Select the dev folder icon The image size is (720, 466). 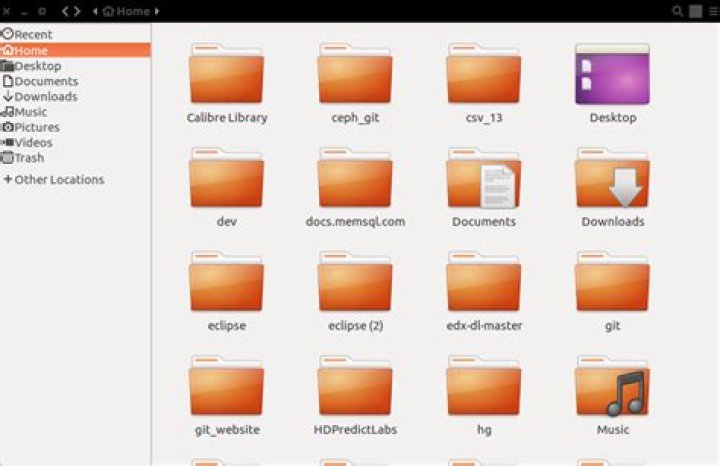[x=226, y=178]
